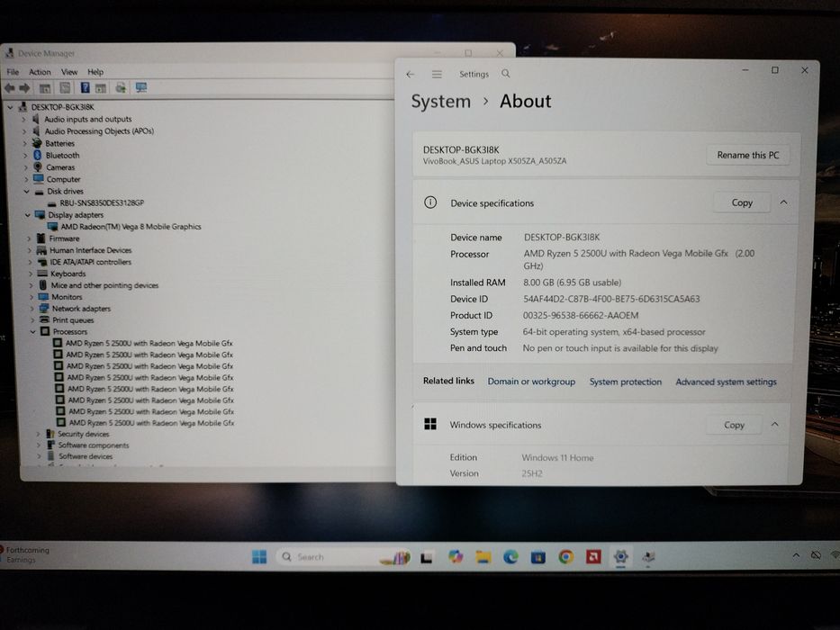Open Advanced system settings link
The height and width of the screenshot is (630, 840).
[726, 382]
